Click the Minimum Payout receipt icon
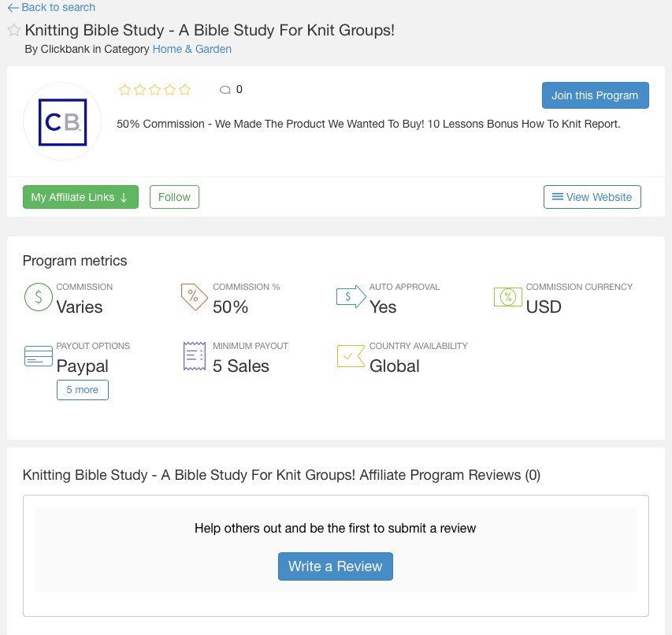This screenshot has height=635, width=672. pos(195,355)
